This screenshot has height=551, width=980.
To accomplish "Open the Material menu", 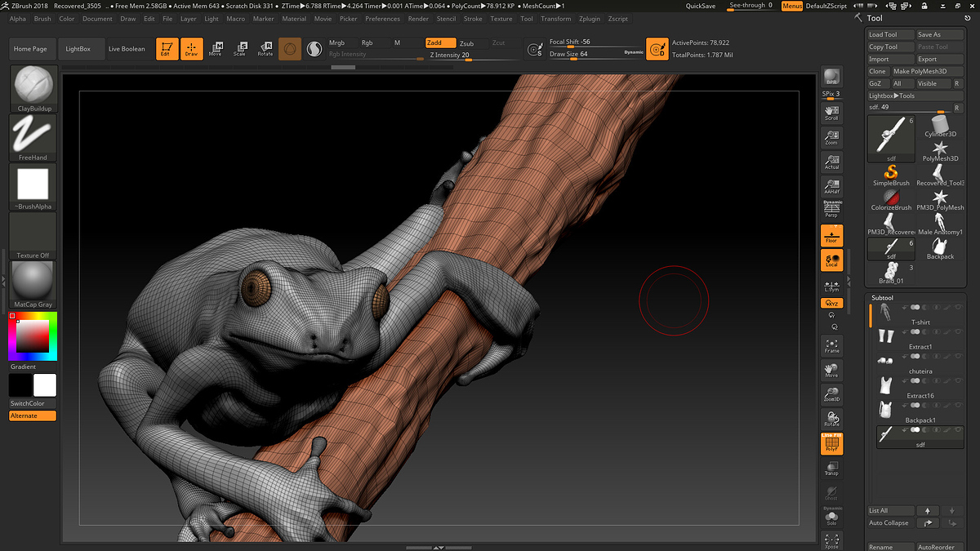I will [294, 19].
